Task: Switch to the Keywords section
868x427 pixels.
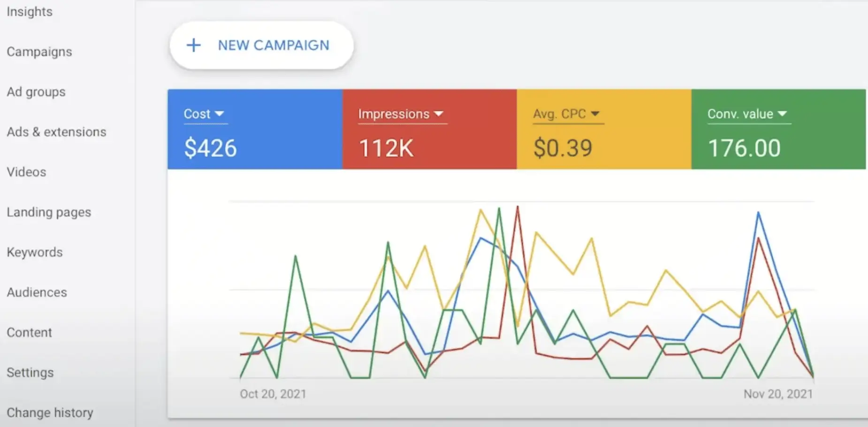Action: [x=35, y=252]
